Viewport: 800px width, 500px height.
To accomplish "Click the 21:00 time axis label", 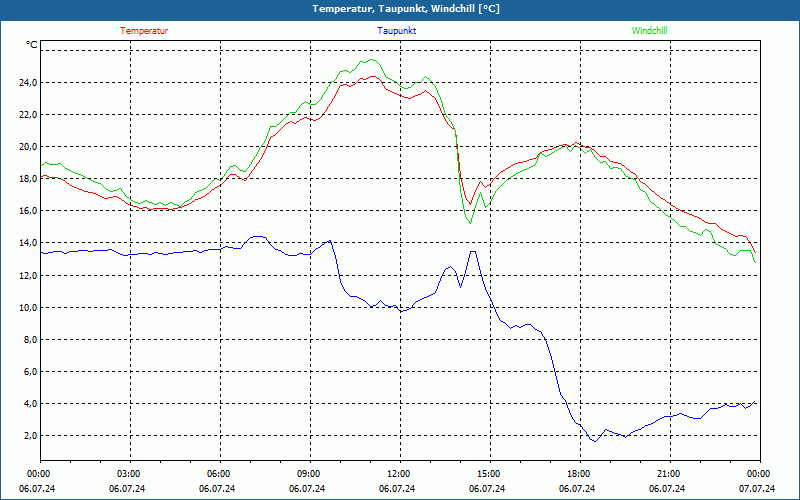I will (668, 474).
